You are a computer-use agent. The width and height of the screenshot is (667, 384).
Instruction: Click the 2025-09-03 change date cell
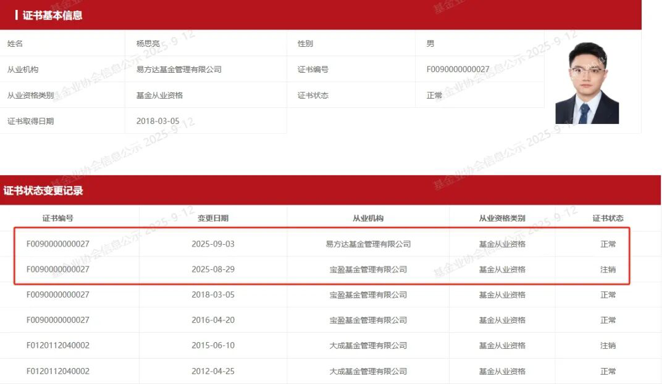point(213,244)
